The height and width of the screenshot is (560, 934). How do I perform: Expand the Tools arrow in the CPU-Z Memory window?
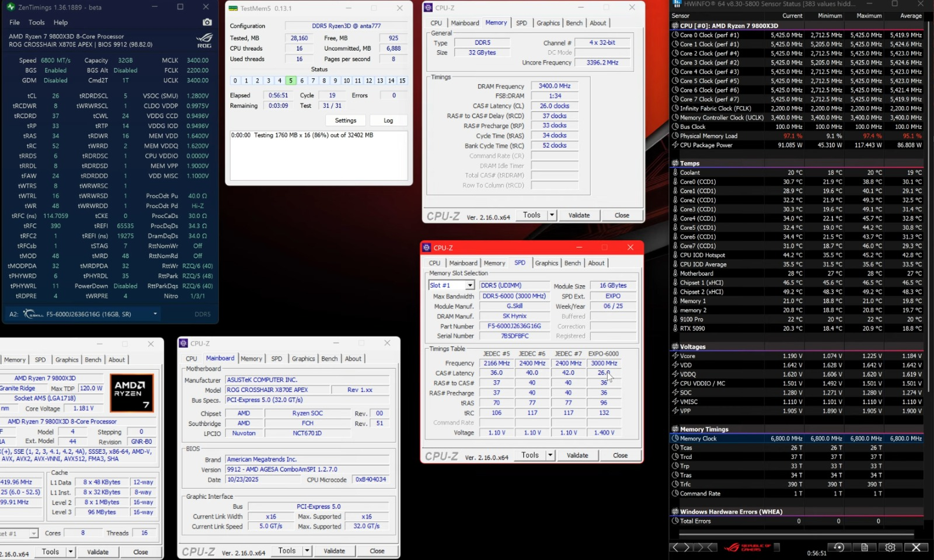[552, 215]
